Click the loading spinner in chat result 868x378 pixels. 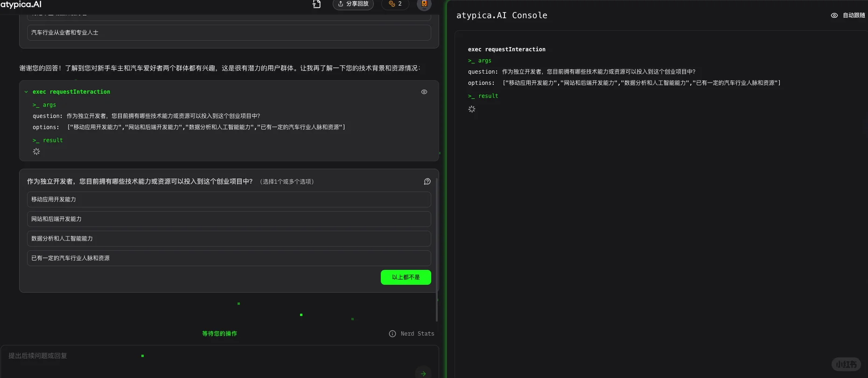tap(36, 151)
